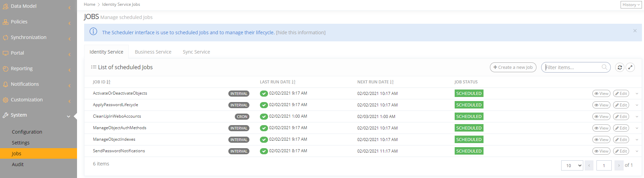The image size is (644, 178).
Task: Close the blue information banner
Action: click(635, 31)
